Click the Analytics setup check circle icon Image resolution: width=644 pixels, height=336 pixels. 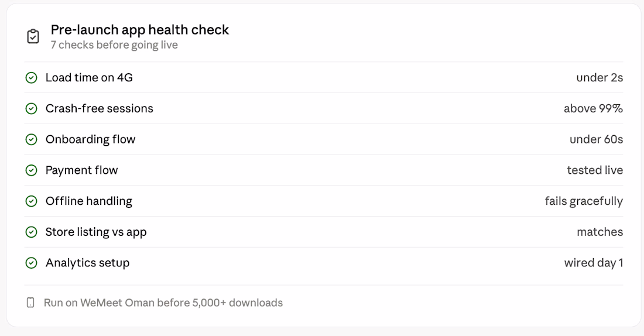click(31, 263)
